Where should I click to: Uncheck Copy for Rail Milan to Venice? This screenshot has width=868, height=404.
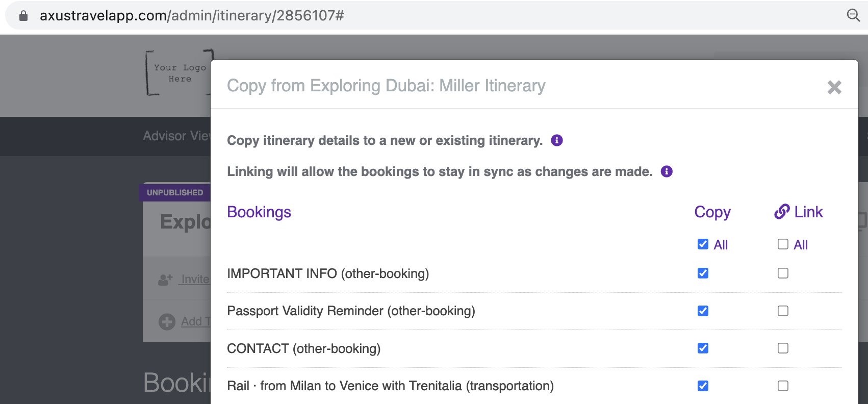(x=703, y=386)
